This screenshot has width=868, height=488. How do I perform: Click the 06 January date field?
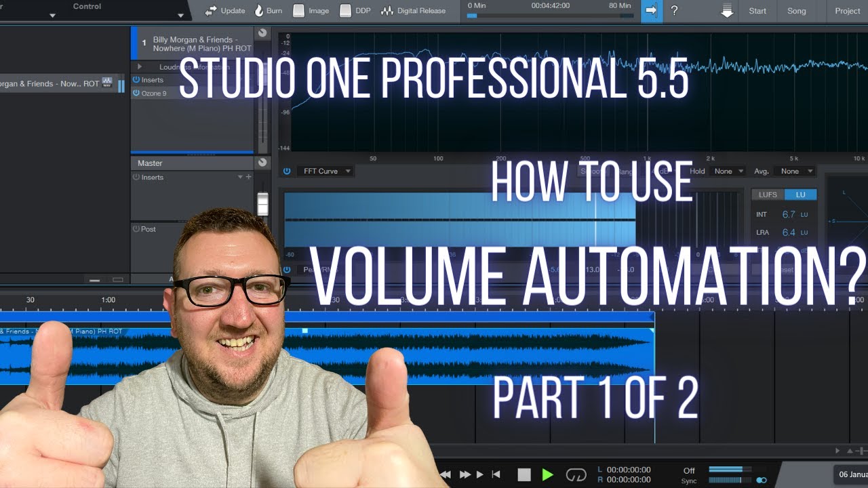(850, 474)
